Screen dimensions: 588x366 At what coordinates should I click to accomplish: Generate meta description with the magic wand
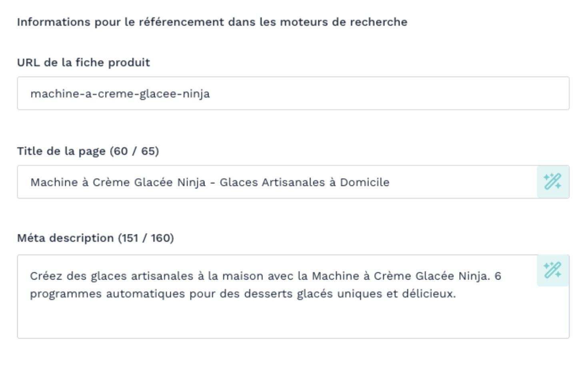[x=553, y=270]
